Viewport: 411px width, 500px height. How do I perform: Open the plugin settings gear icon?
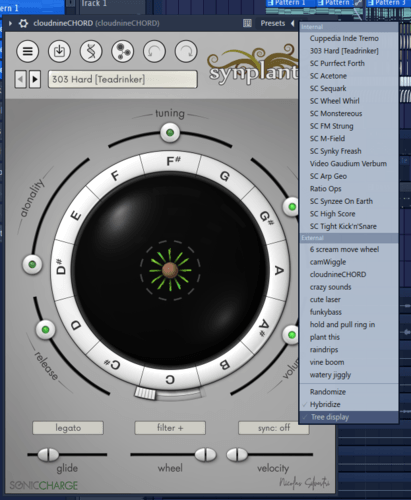click(23, 23)
